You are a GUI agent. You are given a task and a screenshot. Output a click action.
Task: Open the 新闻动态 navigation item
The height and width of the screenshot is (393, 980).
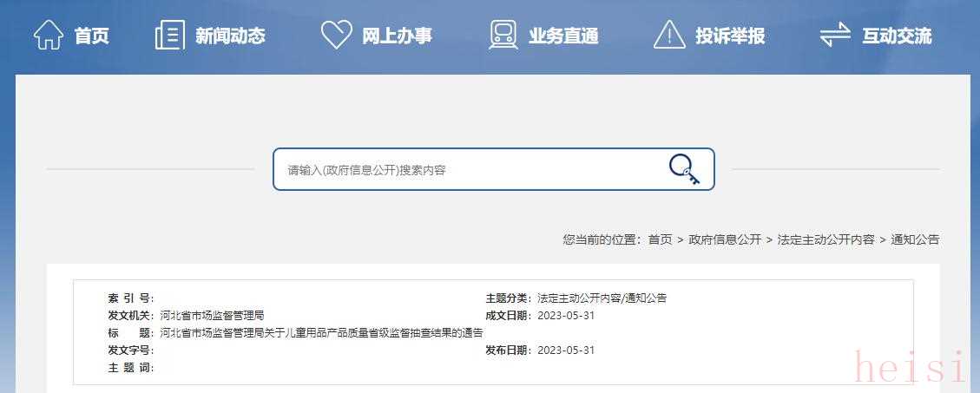tap(230, 36)
